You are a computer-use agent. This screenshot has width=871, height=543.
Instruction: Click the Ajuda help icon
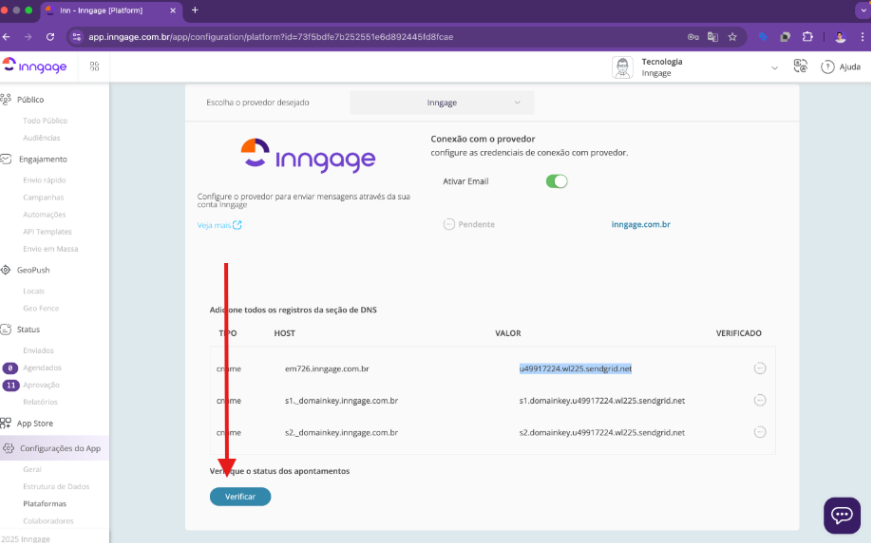click(x=828, y=67)
